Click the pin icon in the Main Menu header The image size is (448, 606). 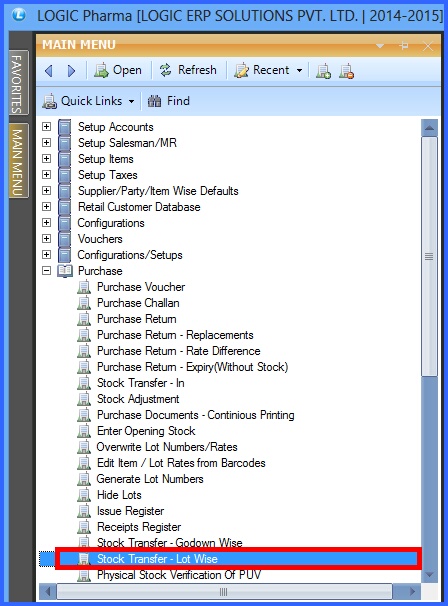[x=404, y=46]
